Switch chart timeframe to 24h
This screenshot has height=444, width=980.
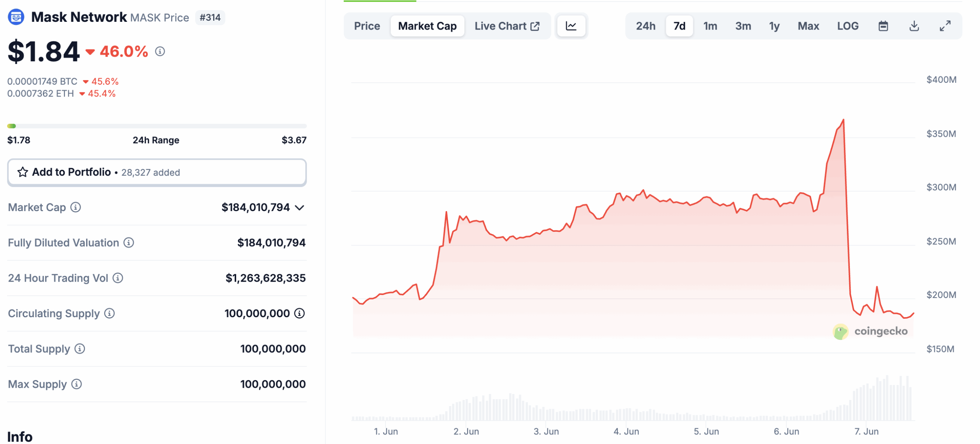tap(645, 26)
